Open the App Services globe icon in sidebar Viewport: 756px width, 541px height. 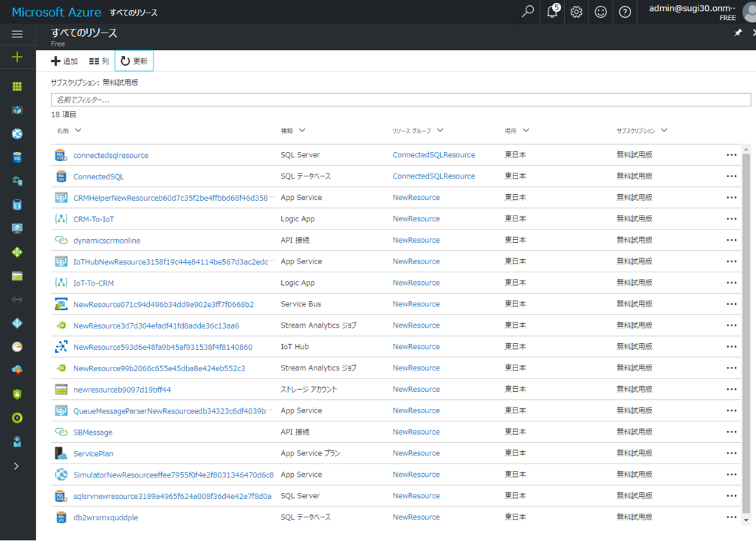click(18, 134)
